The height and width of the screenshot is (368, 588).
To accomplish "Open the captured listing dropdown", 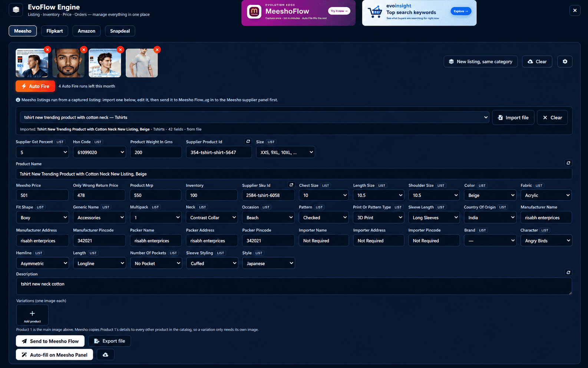I will pyautogui.click(x=255, y=117).
